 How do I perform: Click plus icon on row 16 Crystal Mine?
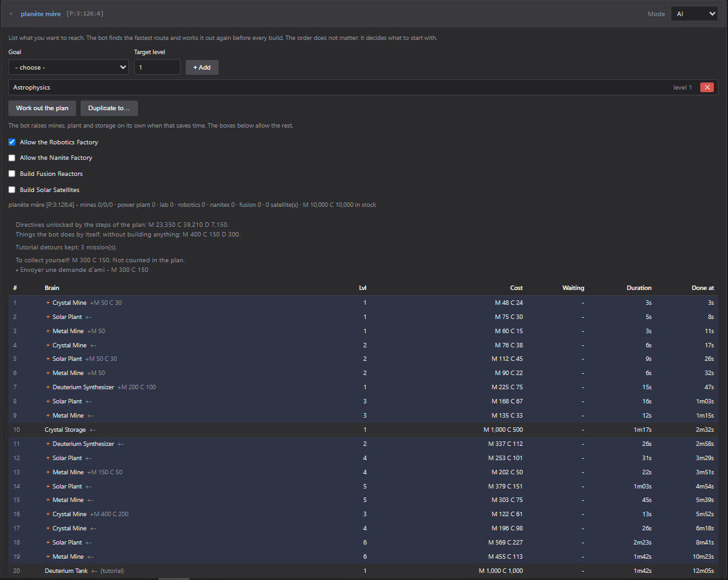coord(48,514)
